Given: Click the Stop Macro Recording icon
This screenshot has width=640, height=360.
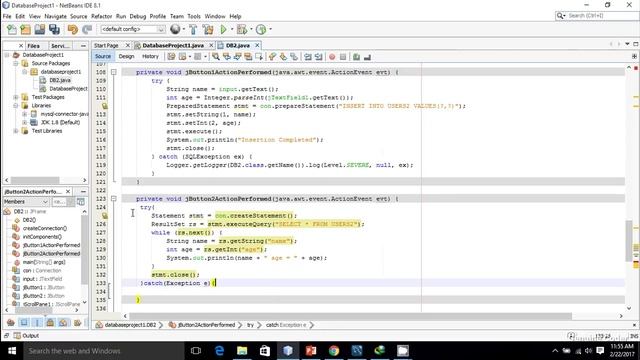Looking at the screenshot, I should pos(343,57).
